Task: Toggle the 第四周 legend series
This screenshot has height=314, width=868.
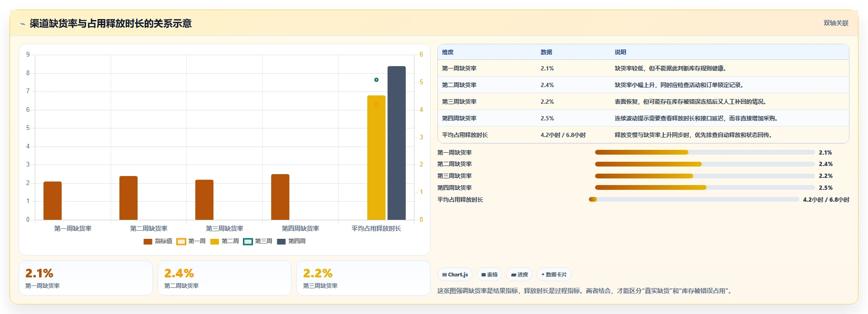Action: point(291,241)
